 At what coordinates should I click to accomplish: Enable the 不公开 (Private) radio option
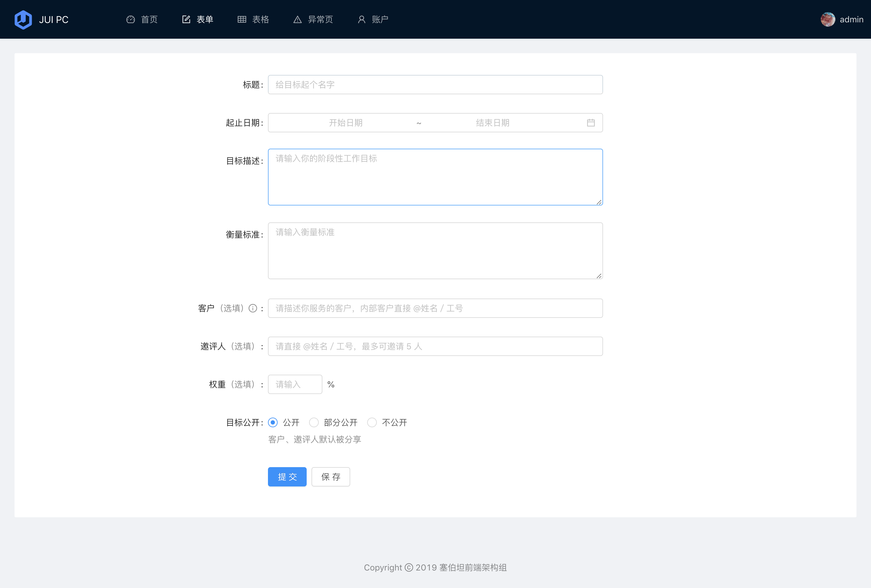[x=372, y=423]
